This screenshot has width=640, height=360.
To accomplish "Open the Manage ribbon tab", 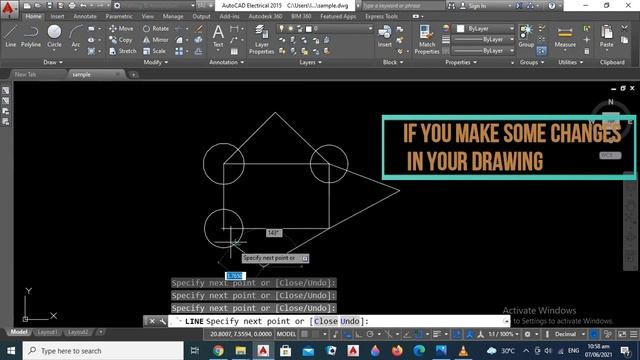I will coord(173,16).
